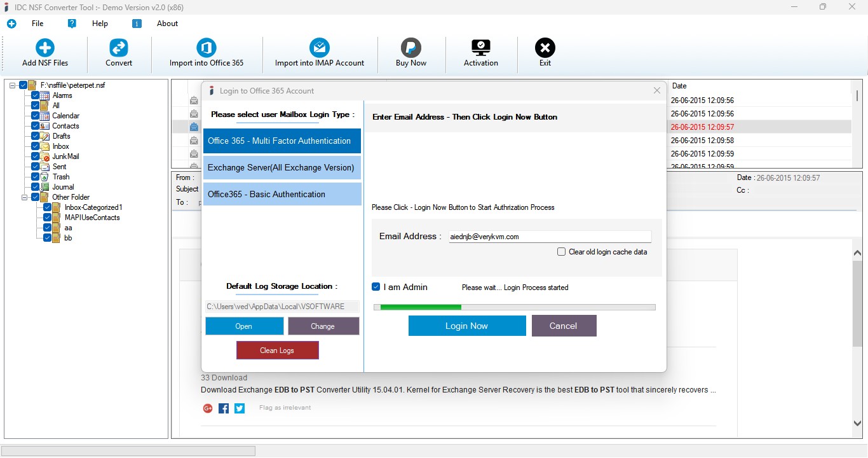Click mail icon in first message row
868x458 pixels.
[x=194, y=101]
